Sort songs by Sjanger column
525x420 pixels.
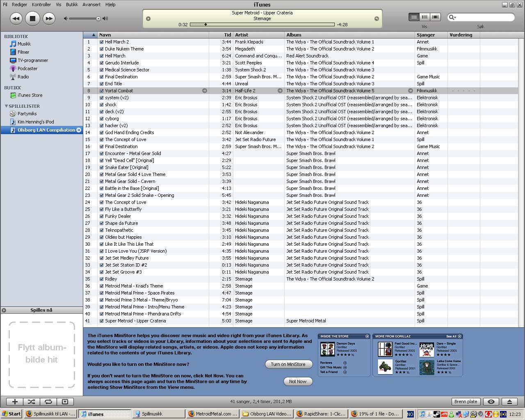(431, 35)
